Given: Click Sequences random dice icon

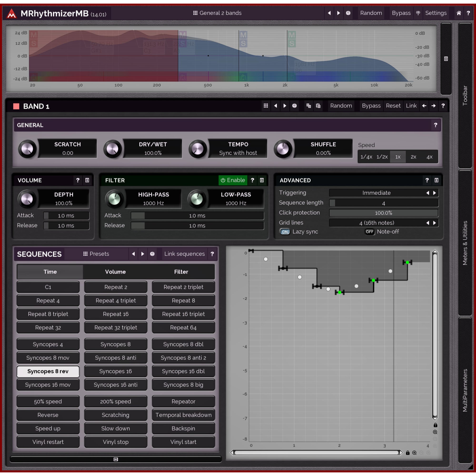Looking at the screenshot, I should pyautogui.click(x=152, y=254).
